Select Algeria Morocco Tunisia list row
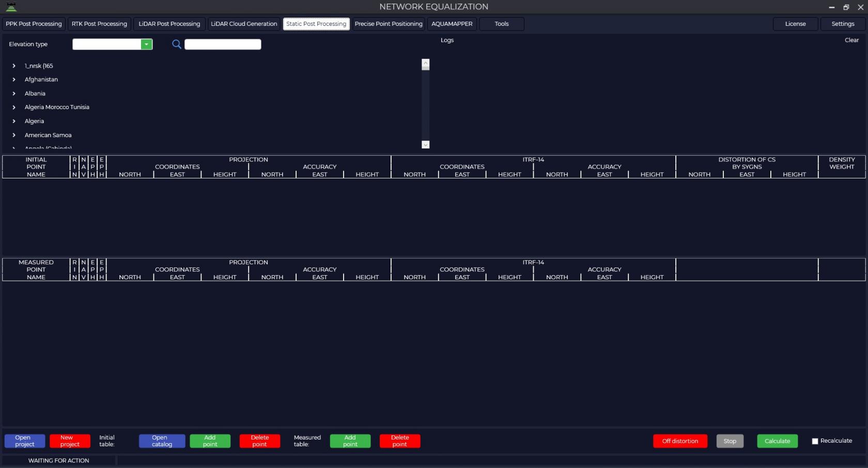This screenshot has width=868, height=468. (x=57, y=107)
